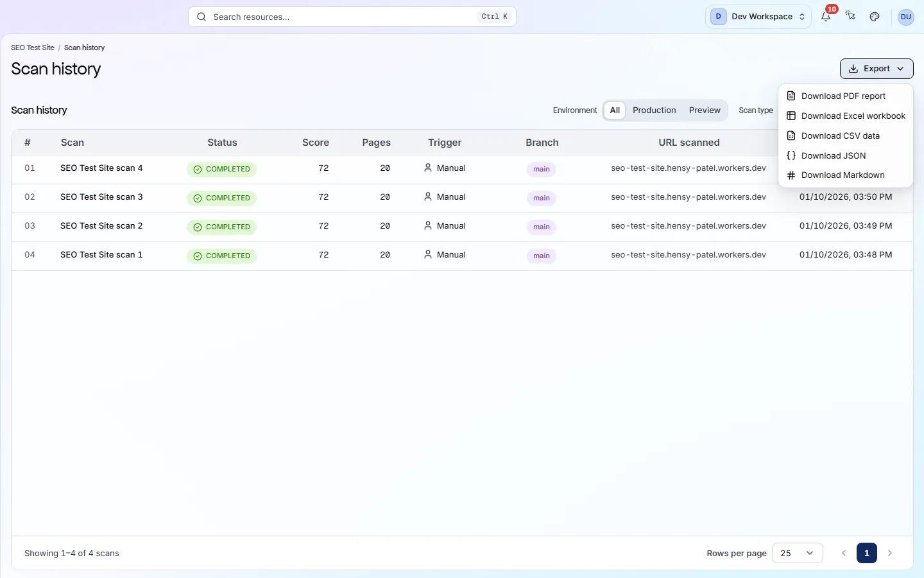Select the All environment filter
This screenshot has height=578, width=924.
pyautogui.click(x=615, y=110)
